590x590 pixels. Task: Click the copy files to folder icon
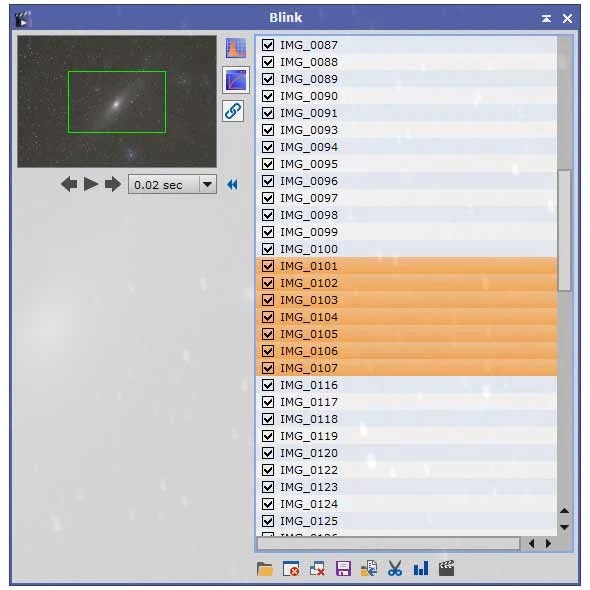(x=369, y=569)
